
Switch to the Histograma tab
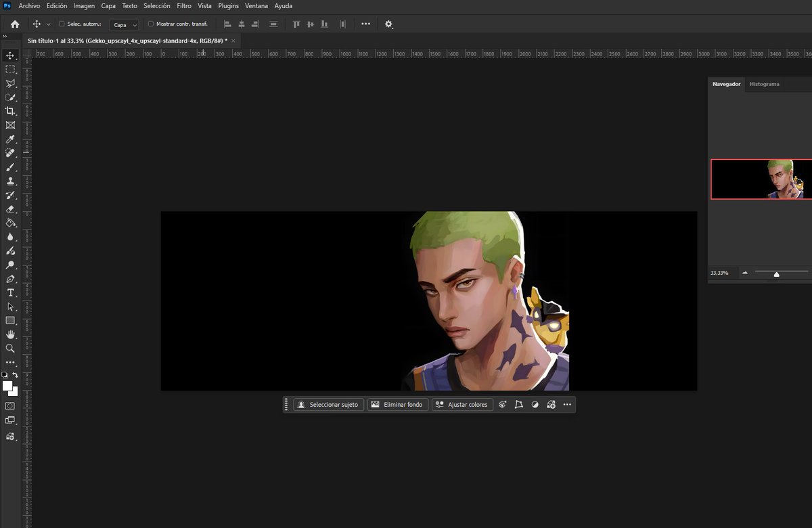[764, 84]
